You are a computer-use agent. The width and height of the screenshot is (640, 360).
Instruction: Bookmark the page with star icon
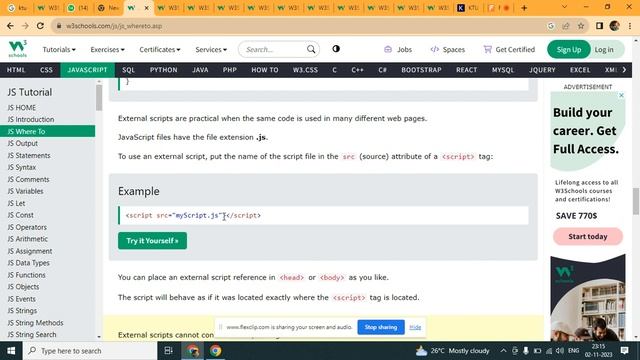tap(580, 26)
